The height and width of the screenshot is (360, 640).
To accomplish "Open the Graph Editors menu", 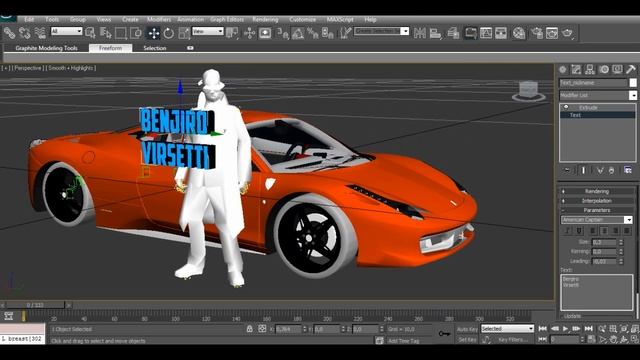I will point(227,19).
